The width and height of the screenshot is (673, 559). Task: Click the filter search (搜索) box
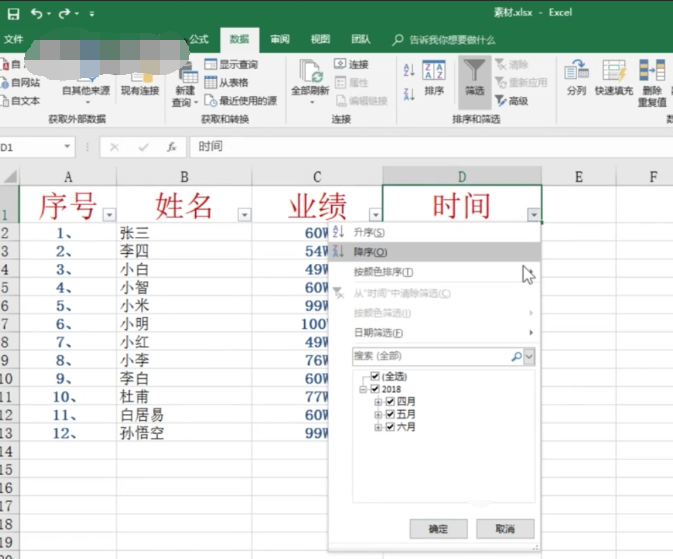pos(430,356)
